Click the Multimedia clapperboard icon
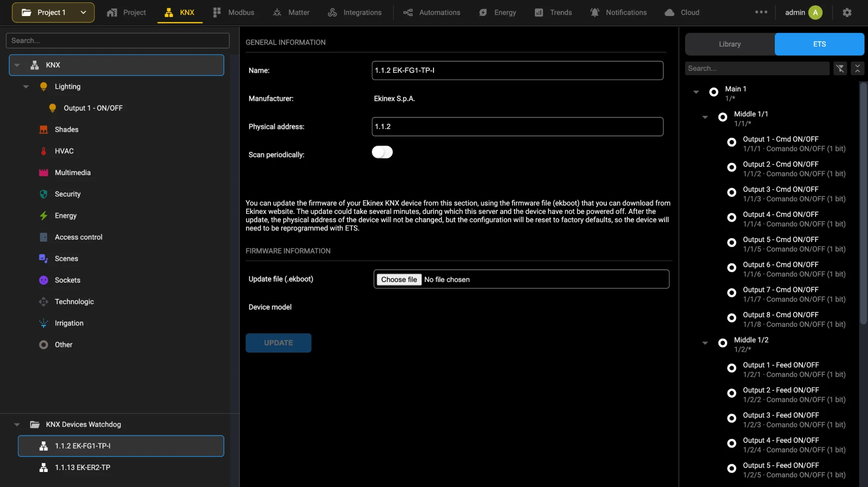Screen dimensions: 868x487 [x=44, y=172]
